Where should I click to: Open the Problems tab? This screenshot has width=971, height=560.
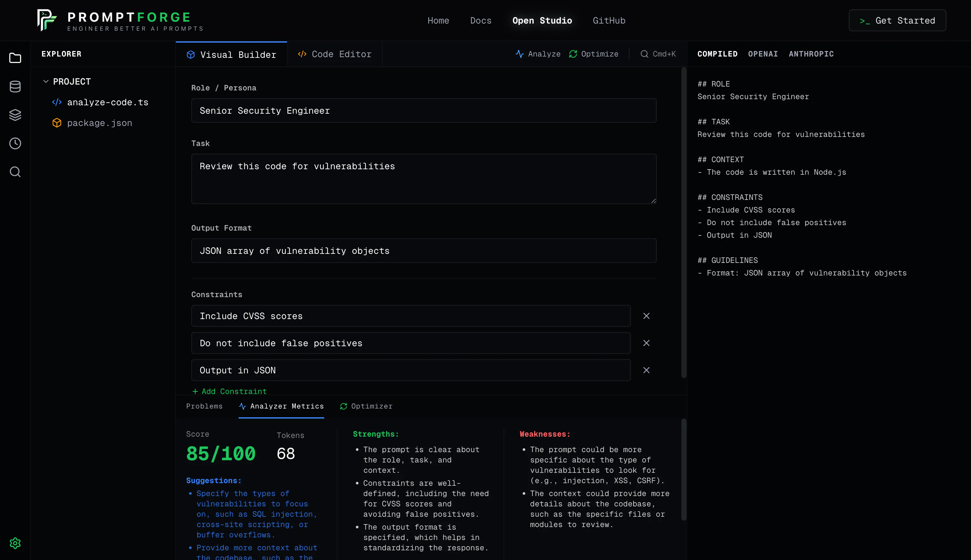point(204,406)
